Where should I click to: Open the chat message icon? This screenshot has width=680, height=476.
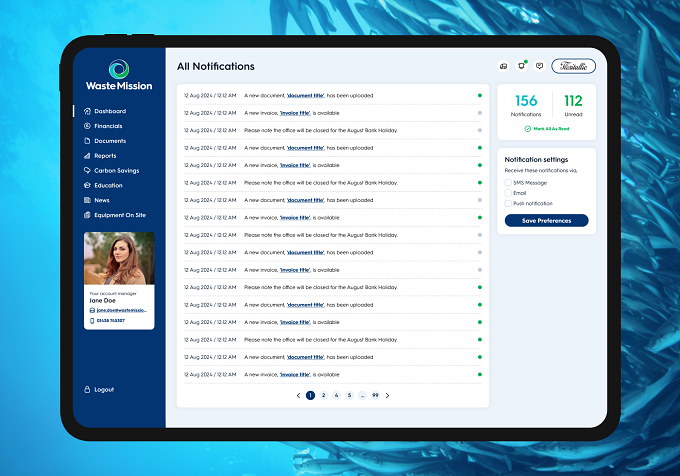(x=539, y=66)
